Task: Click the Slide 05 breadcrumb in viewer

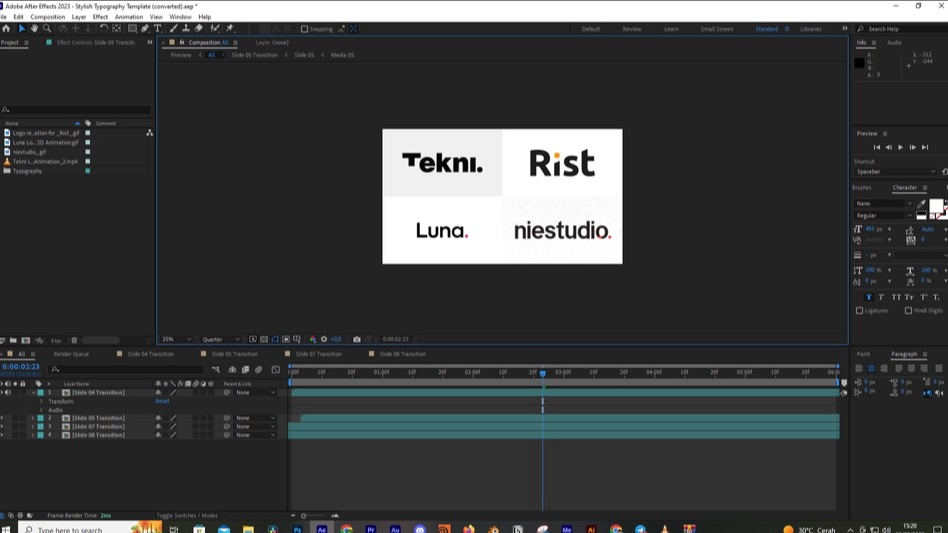Action: pos(304,55)
